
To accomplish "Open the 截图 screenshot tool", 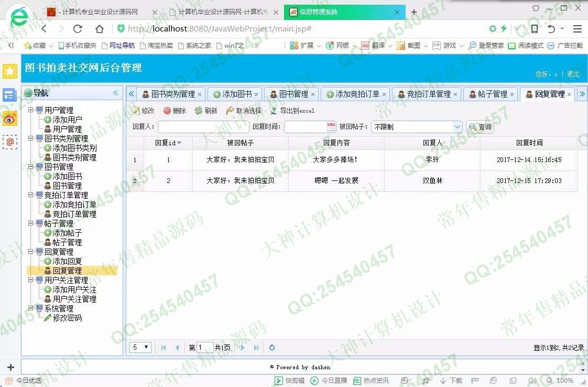I will 412,46.
